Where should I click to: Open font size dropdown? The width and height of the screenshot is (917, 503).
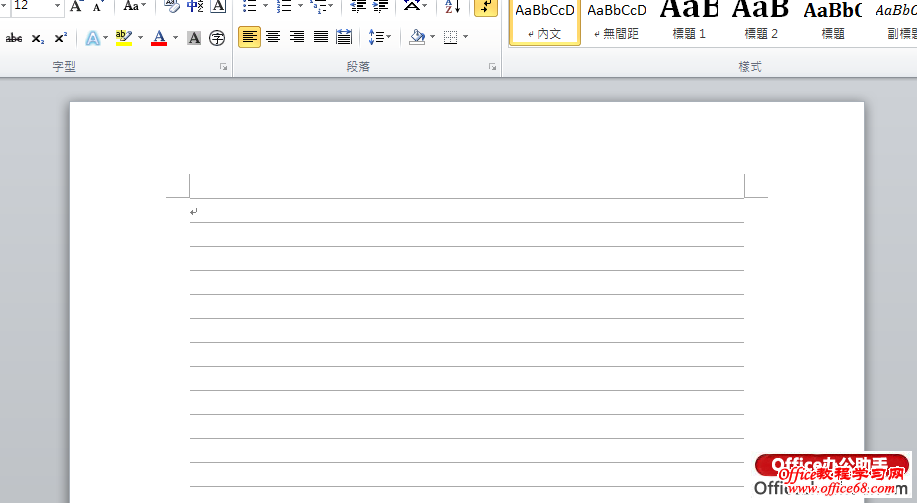(57, 6)
